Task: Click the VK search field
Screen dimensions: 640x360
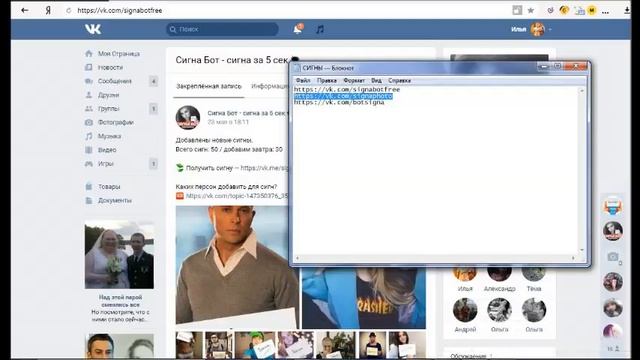Action: [222, 29]
